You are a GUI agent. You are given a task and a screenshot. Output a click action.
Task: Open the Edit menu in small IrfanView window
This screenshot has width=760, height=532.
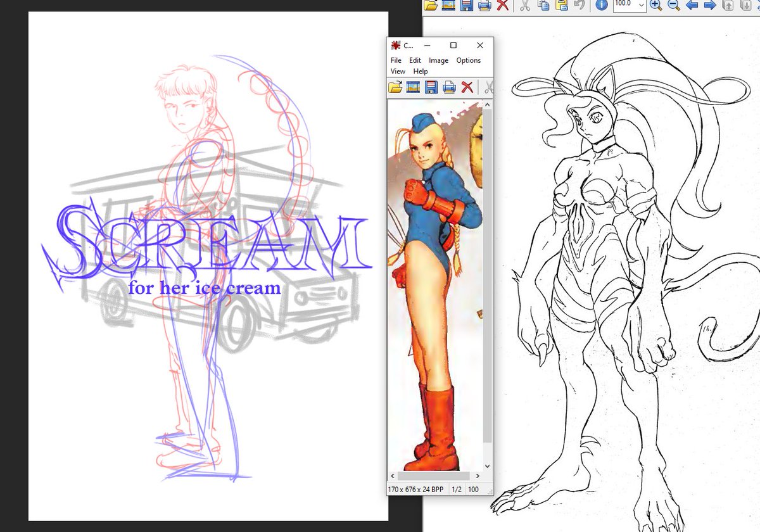click(x=415, y=60)
